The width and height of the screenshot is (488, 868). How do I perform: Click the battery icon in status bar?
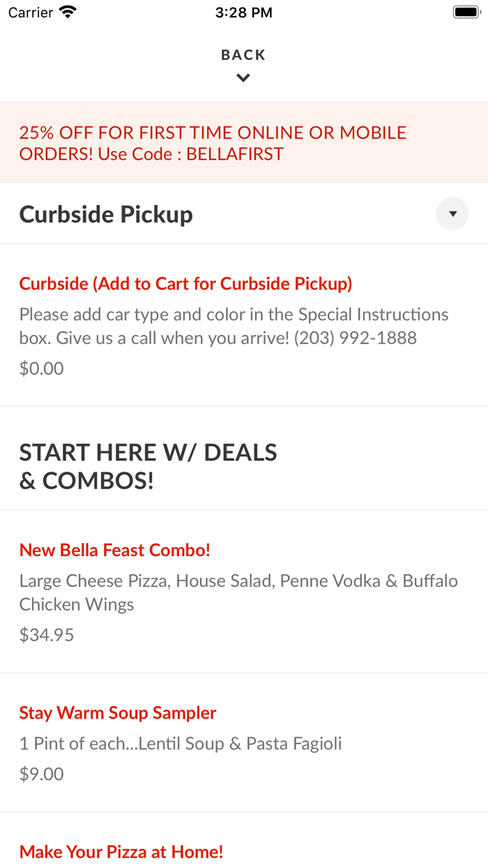click(x=465, y=13)
